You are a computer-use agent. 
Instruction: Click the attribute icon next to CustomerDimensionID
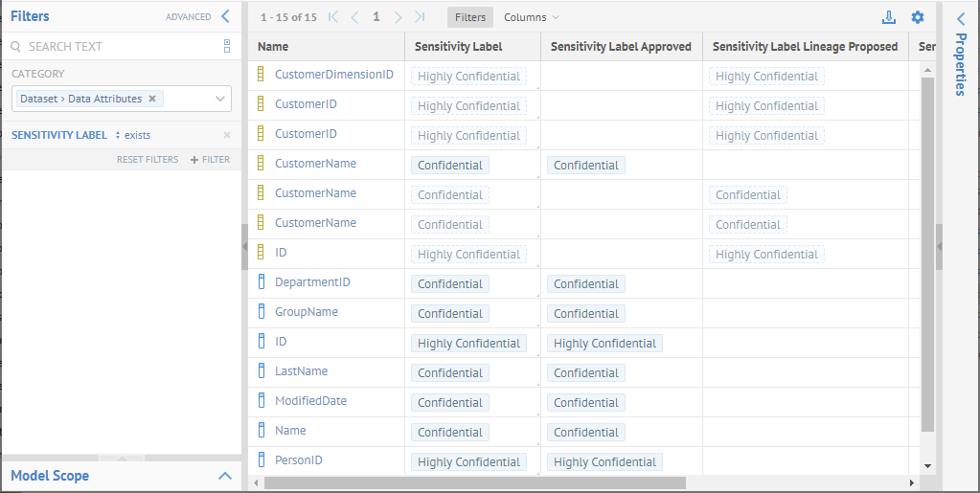(x=260, y=74)
